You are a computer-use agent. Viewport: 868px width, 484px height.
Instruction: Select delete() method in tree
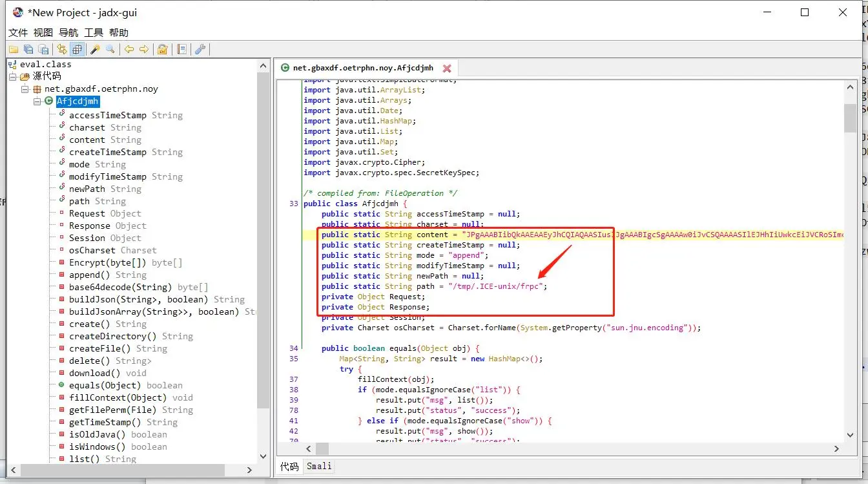[x=110, y=361]
